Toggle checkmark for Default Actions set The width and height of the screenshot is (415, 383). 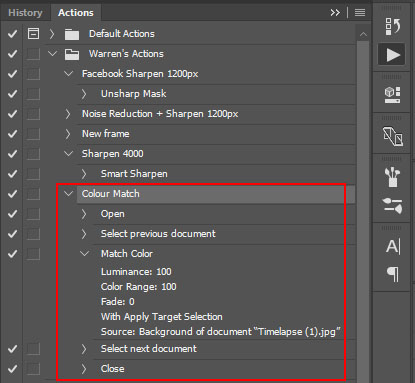tap(12, 34)
